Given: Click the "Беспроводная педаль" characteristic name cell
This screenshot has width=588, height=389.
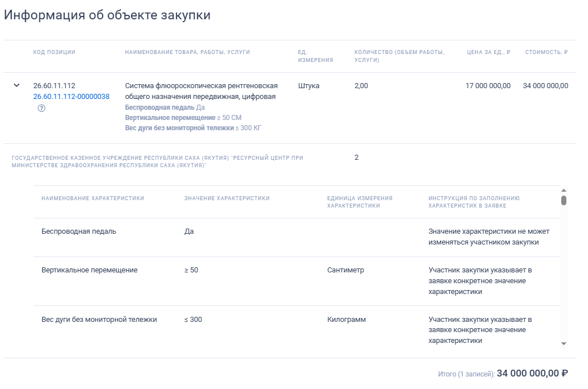Looking at the screenshot, I should click(79, 231).
